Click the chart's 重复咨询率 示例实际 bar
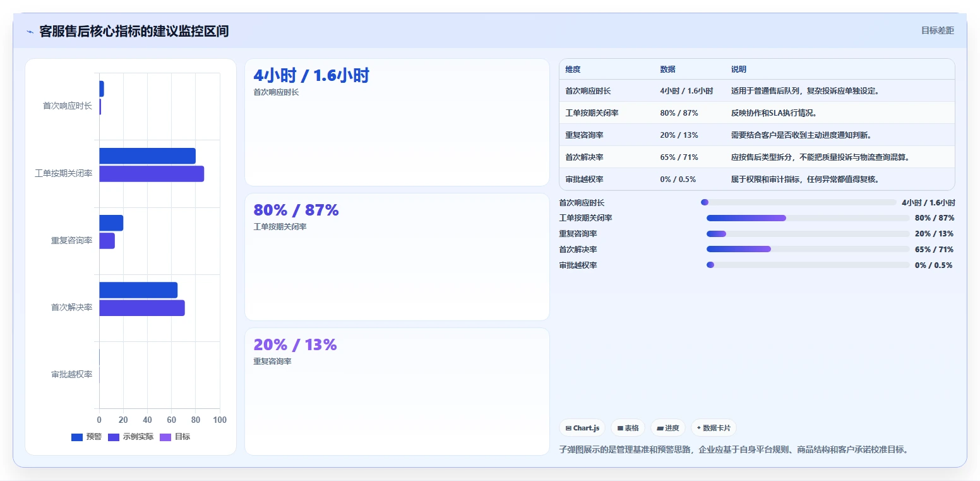 click(x=107, y=241)
